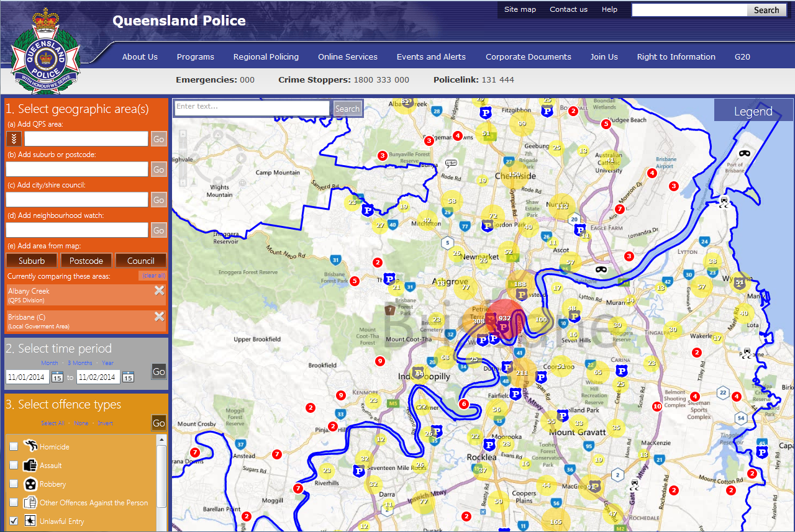Click the Select All offences link
The image size is (795, 532).
coord(52,423)
